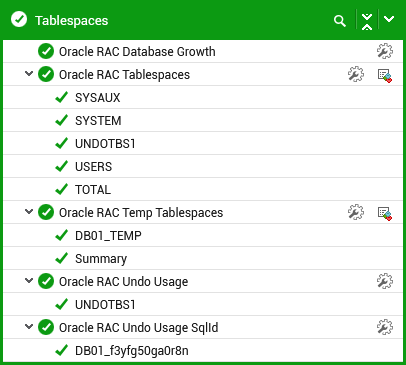
Task: Collapse the Oracle RAC Undo Usage SqlId node
Action: [x=29, y=326]
